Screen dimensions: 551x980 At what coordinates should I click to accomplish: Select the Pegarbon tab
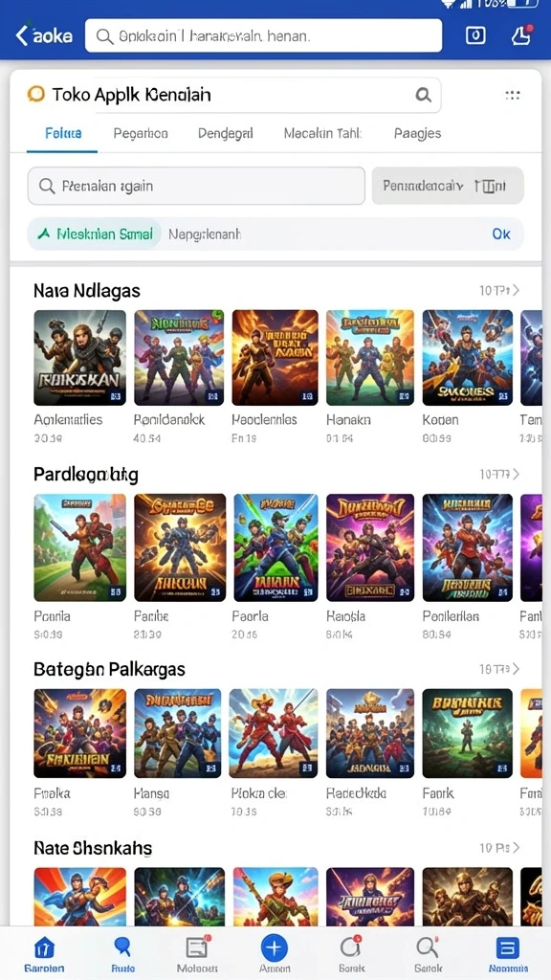pos(141,133)
